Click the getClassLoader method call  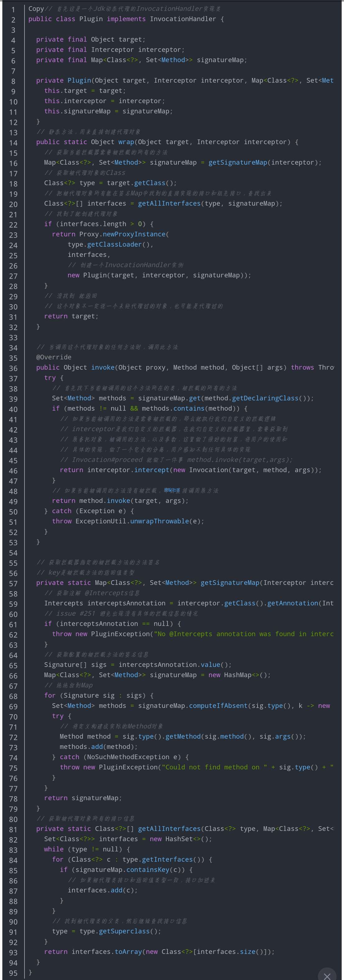click(114, 245)
